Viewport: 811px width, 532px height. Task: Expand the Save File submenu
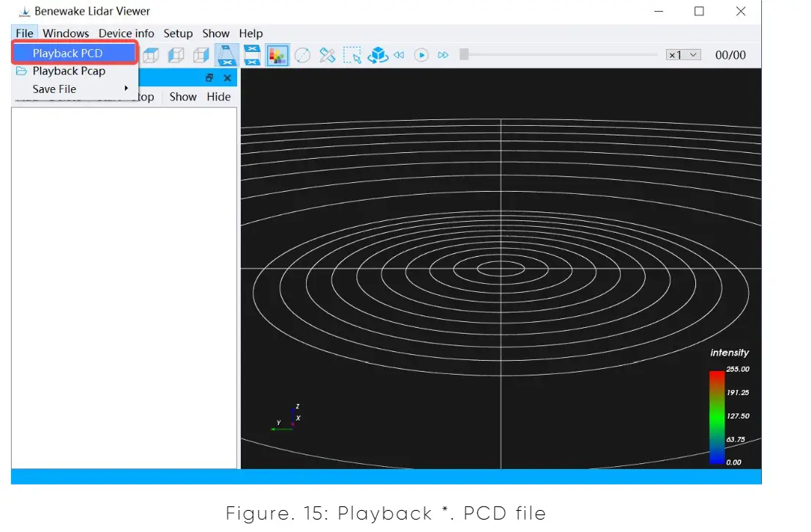pos(75,89)
